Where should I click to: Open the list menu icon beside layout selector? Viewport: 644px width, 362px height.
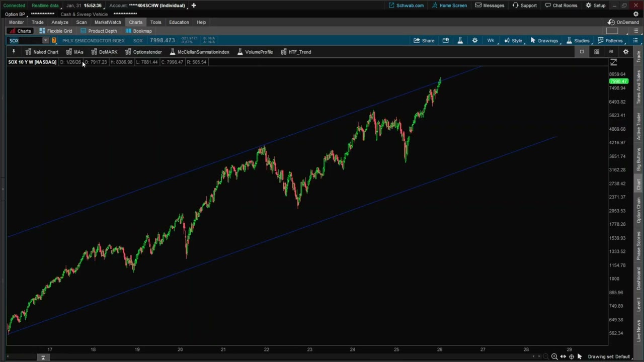pos(636,31)
